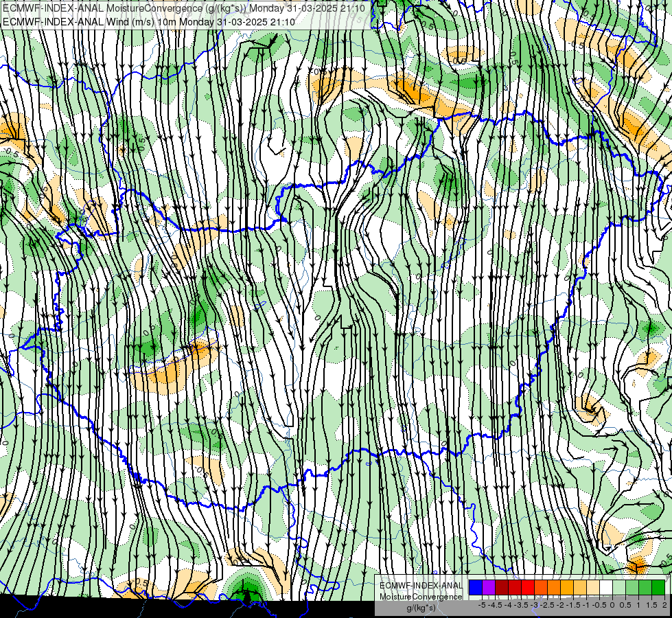Click the orange swatch between -2.5 and -2
Viewport: 672px width, 618px height.
coord(554,587)
